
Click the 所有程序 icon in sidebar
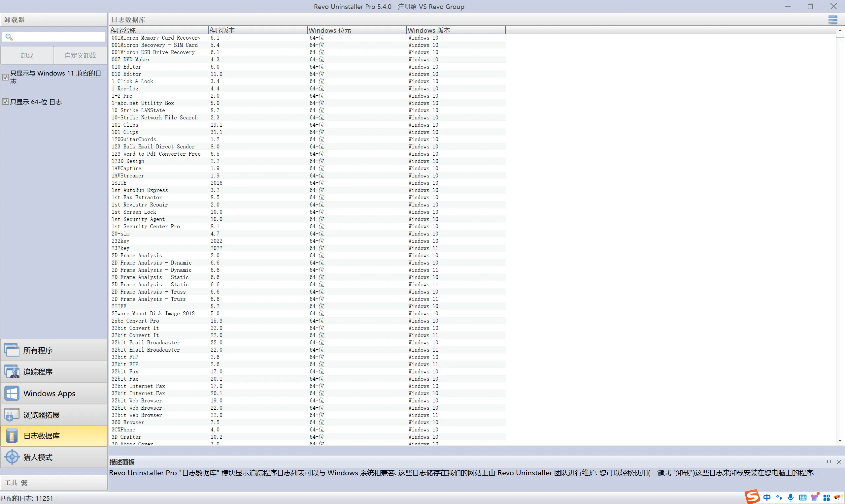tap(12, 350)
